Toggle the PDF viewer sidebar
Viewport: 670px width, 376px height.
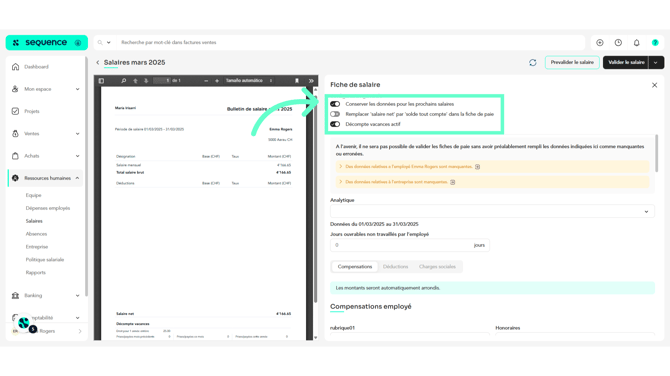point(101,81)
